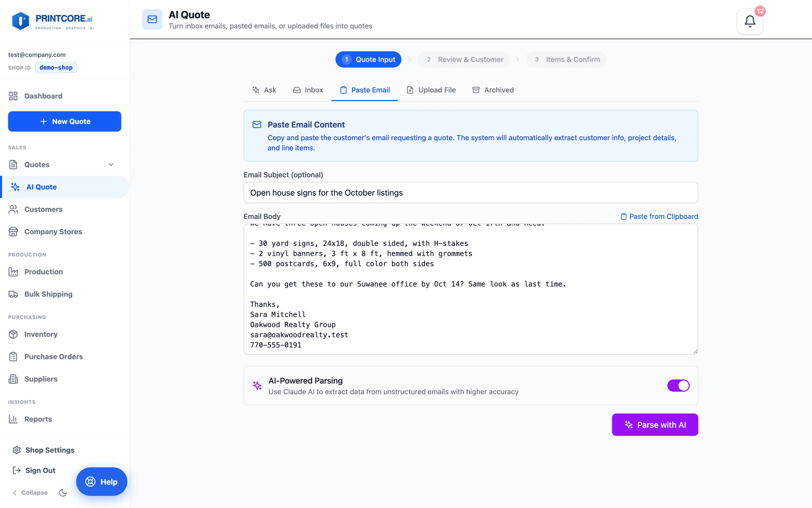Select the Paste Email tab
The image size is (812, 508).
[x=365, y=90]
